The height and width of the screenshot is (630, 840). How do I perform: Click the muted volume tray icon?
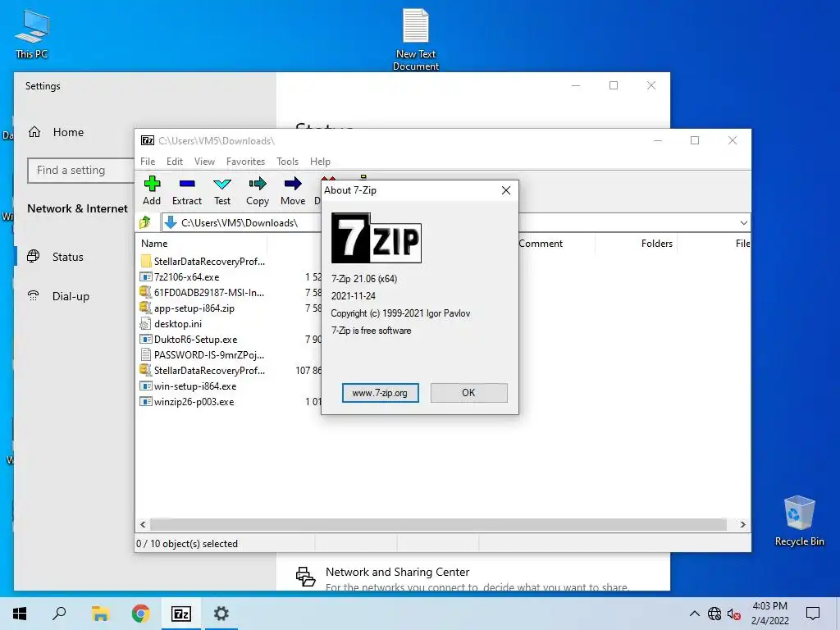pyautogui.click(x=733, y=614)
